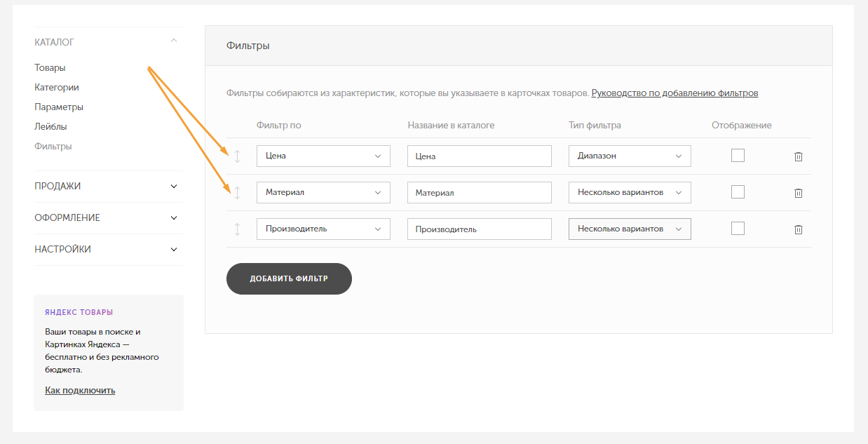Click the ДОБАВИТЬ ФИЛЬТР button

tap(289, 278)
